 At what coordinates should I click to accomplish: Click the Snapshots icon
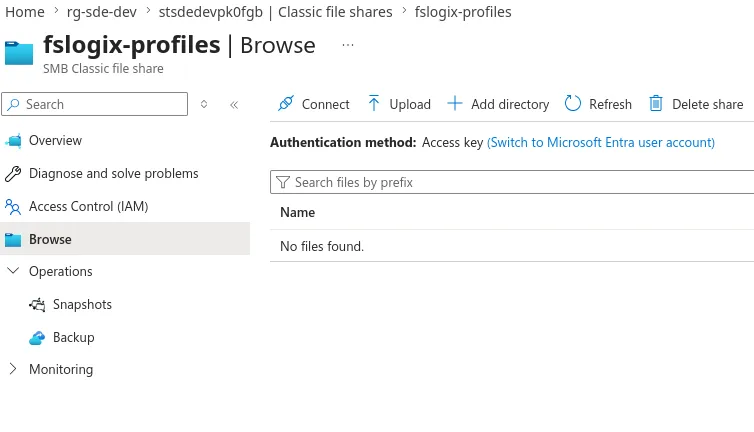tap(37, 305)
